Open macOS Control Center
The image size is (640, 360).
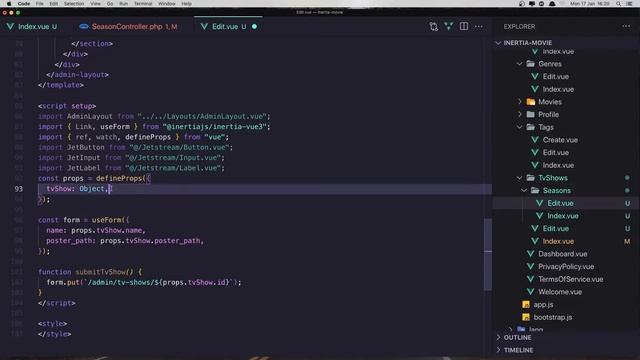click(x=629, y=4)
